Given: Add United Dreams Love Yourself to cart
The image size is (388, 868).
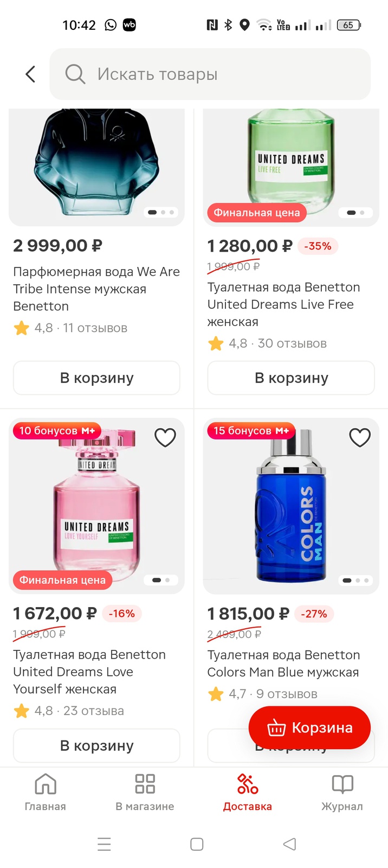Looking at the screenshot, I should click(x=96, y=745).
